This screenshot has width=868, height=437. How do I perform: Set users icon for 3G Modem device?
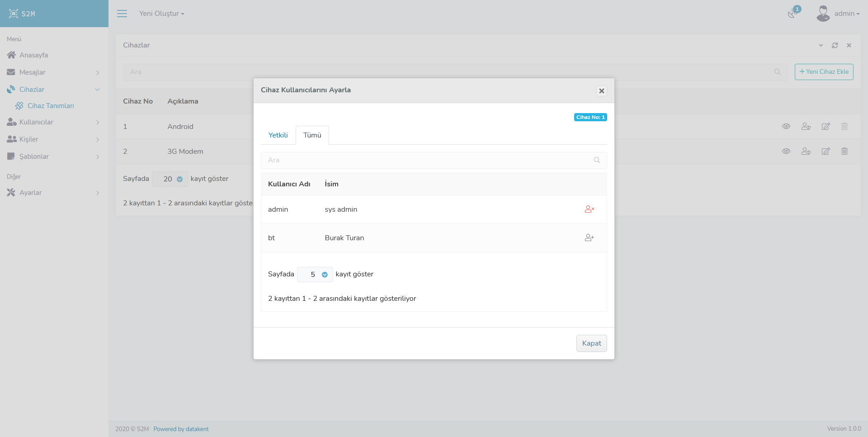pos(806,152)
